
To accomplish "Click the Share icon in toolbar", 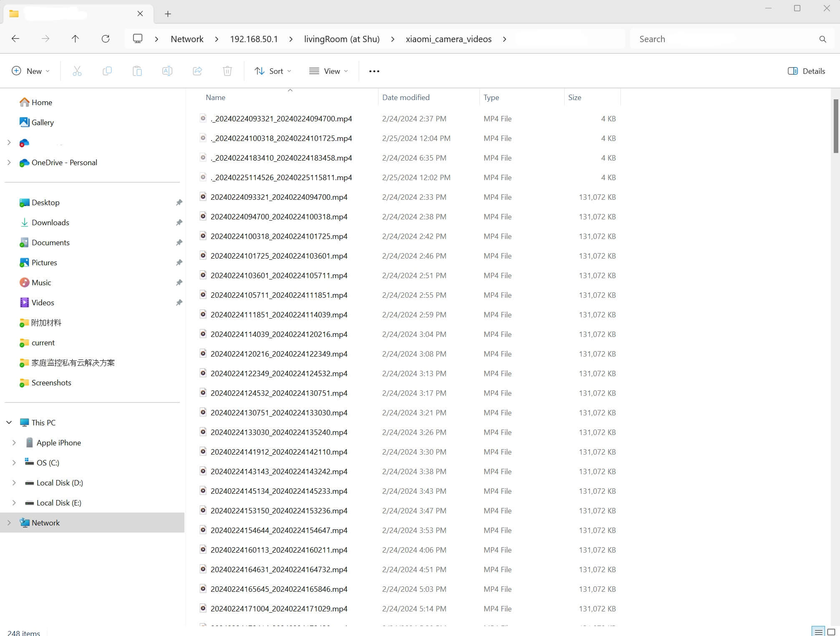I will (197, 71).
